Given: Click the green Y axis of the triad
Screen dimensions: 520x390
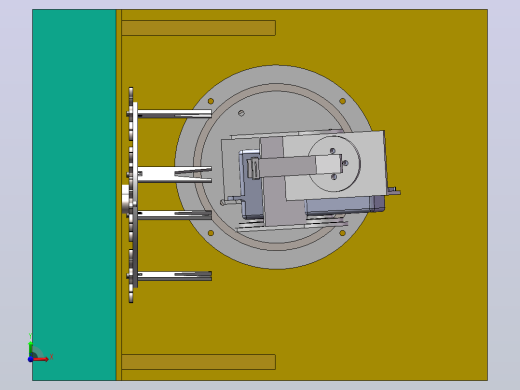Looking at the screenshot, I should pyautogui.click(x=30, y=348).
